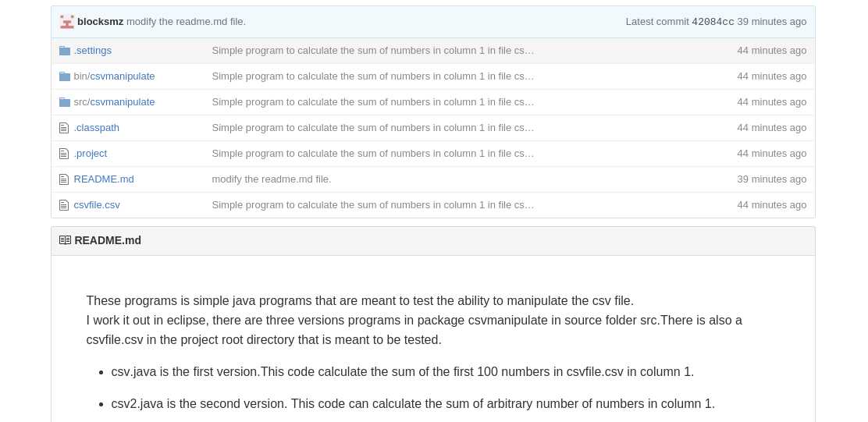Click the .settings folder icon
This screenshot has width=868, height=422.
pyautogui.click(x=65, y=51)
